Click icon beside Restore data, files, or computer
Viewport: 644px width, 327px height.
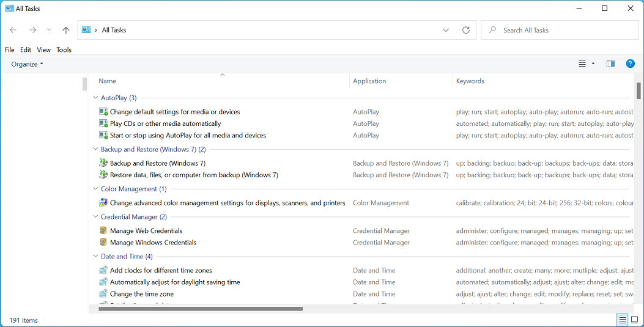coord(103,175)
